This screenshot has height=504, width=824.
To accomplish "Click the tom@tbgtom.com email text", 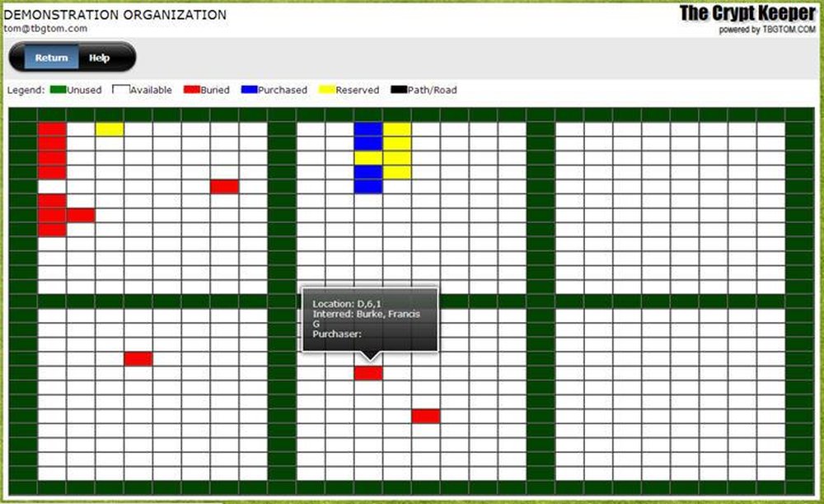I will (45, 28).
